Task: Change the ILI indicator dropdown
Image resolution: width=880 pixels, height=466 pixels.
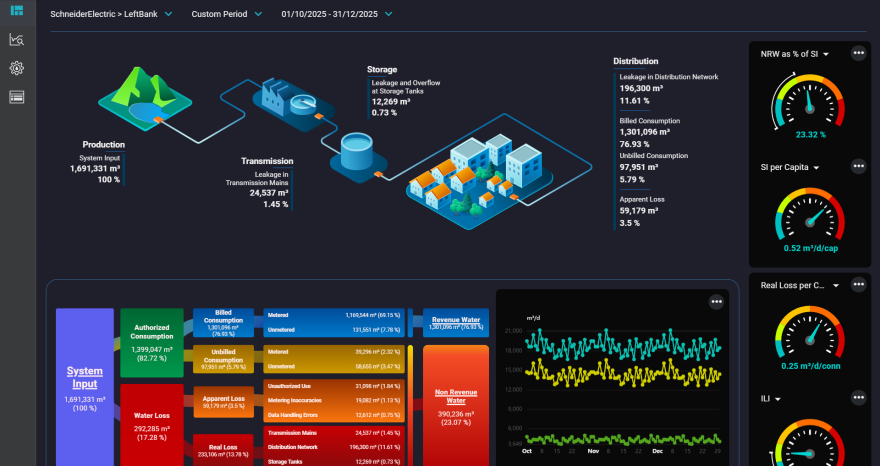Action: (771, 399)
